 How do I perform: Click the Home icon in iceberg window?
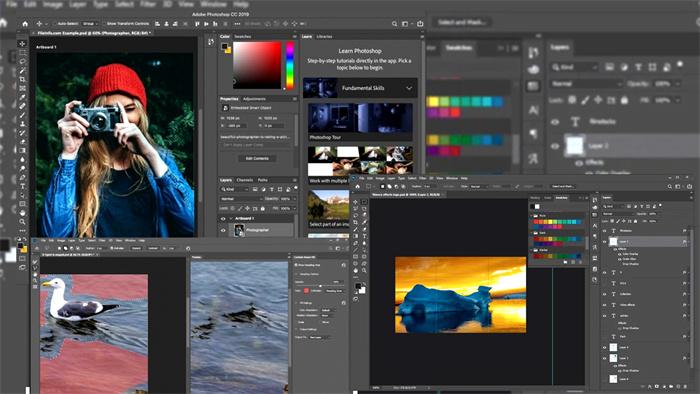point(357,187)
